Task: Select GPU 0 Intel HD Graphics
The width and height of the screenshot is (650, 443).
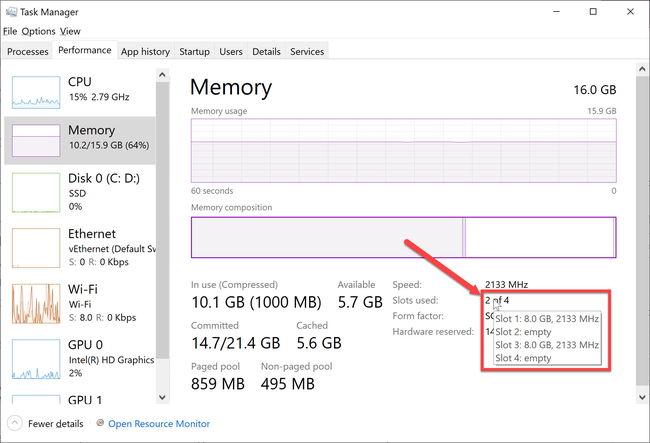Action: (35, 358)
